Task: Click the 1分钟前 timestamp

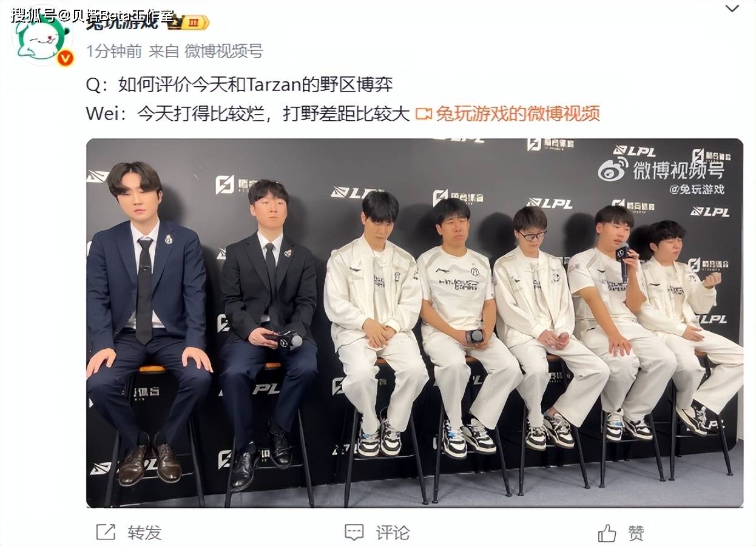Action: click(x=113, y=52)
